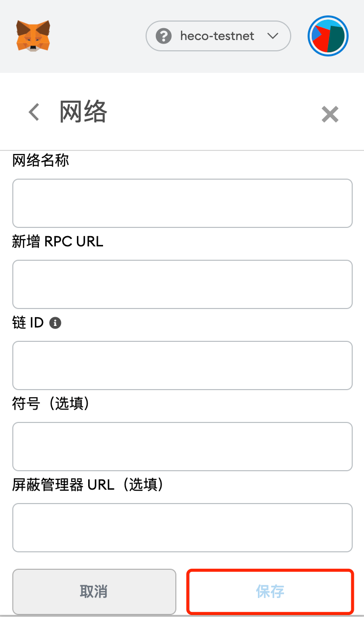Click the info icon beside 链 ID
The image size is (364, 617).
coord(55,322)
